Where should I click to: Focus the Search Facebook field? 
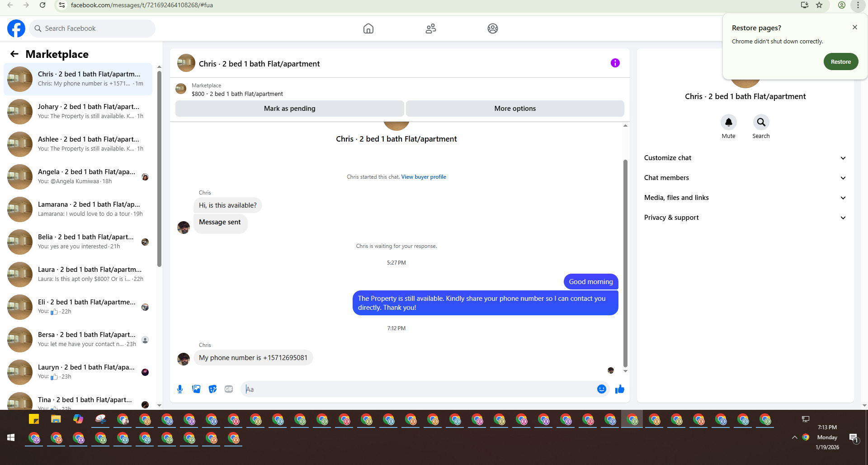(93, 28)
